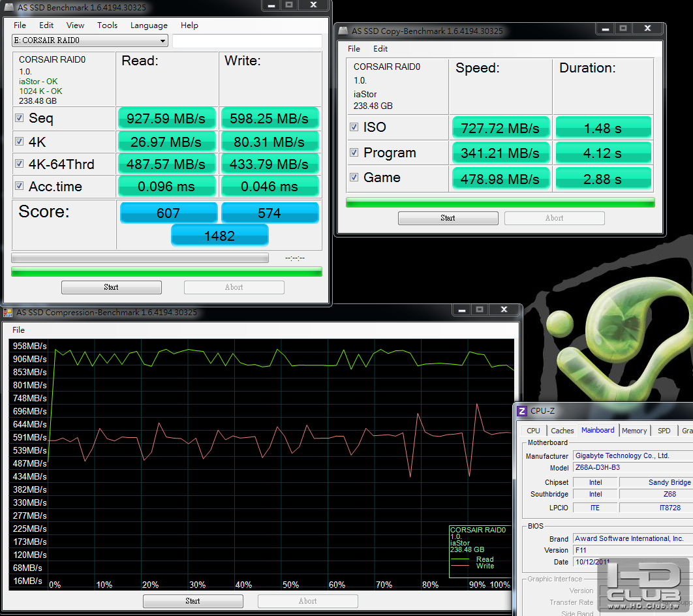The image size is (693, 616).
Task: Close the Compression-Benchmark window
Action: click(504, 310)
